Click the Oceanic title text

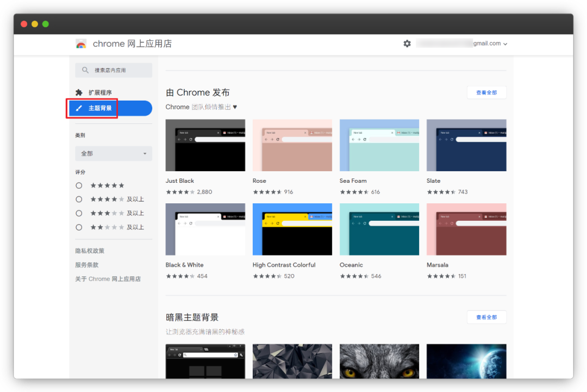(x=351, y=265)
